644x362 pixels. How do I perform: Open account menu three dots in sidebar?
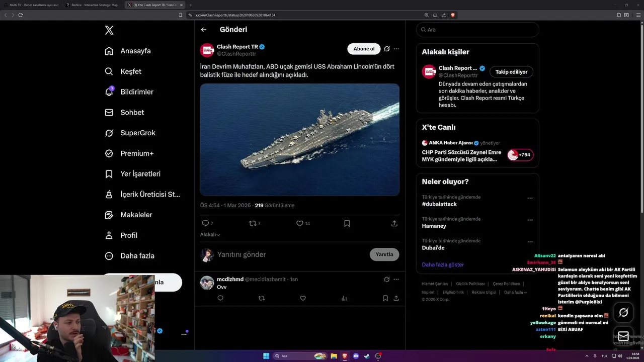tap(184, 334)
